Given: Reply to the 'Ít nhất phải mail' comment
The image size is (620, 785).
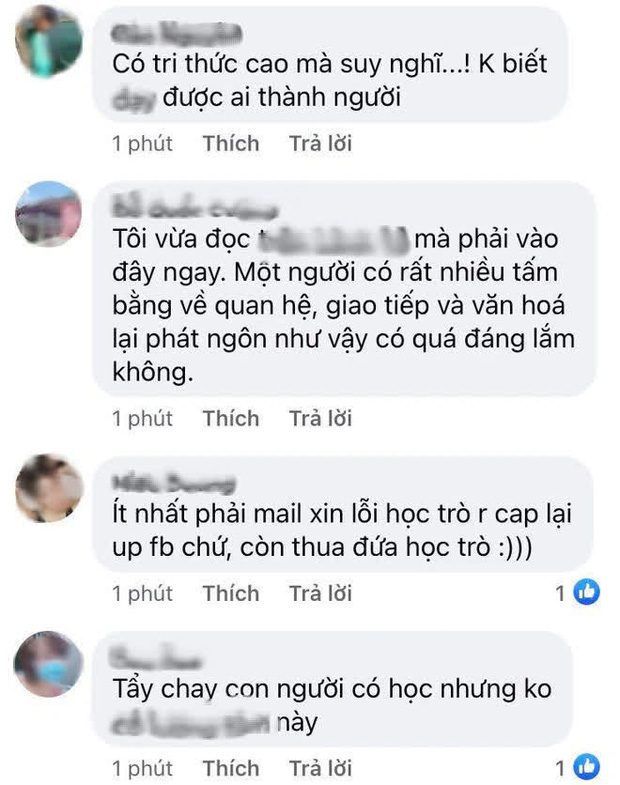Looking at the screenshot, I should [321, 594].
